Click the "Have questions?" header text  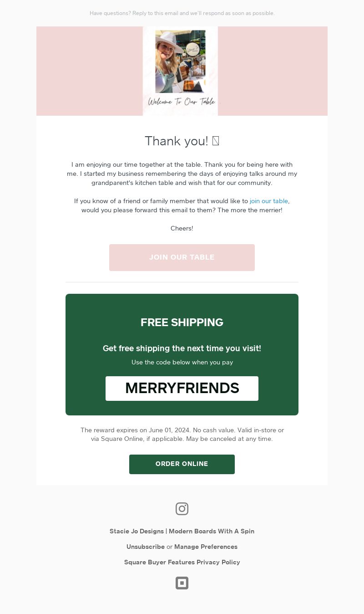tap(182, 13)
